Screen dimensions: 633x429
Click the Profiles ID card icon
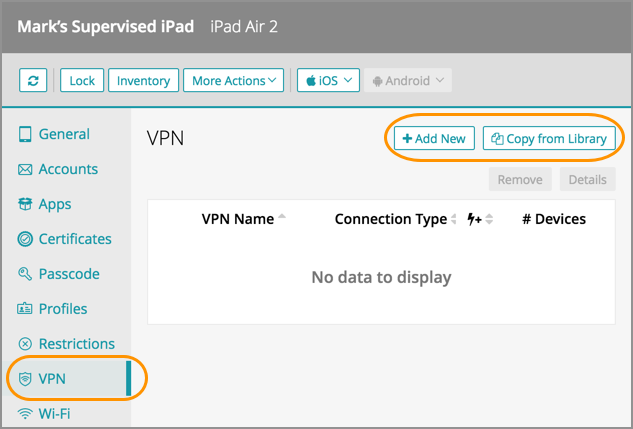click(26, 310)
